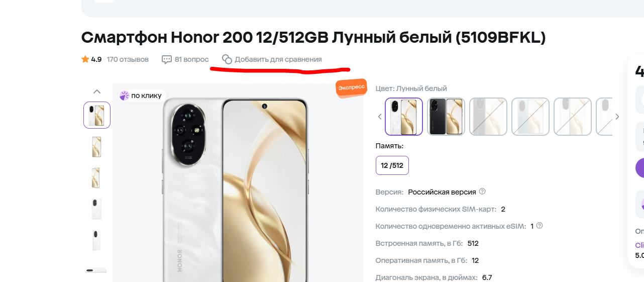Click the help icon next to active eSIM count

click(540, 226)
